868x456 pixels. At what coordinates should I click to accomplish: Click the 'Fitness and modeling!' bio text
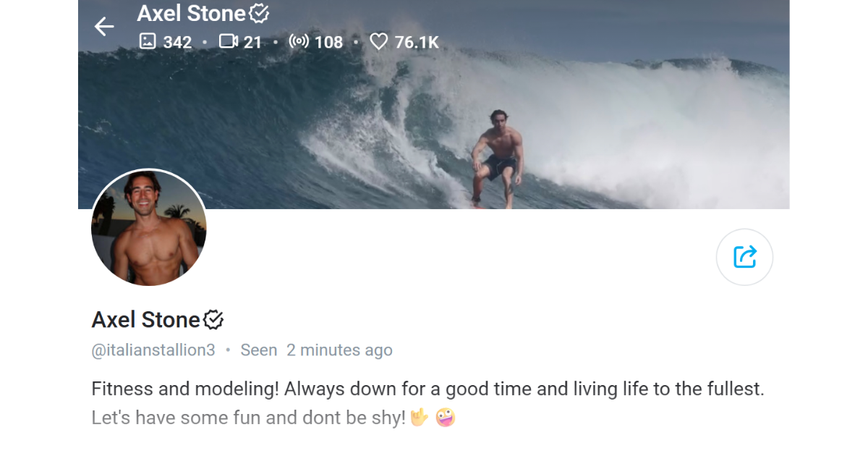coord(184,389)
